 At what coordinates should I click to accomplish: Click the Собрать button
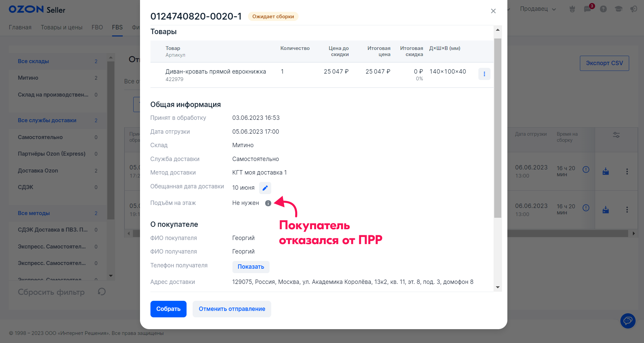pos(168,309)
